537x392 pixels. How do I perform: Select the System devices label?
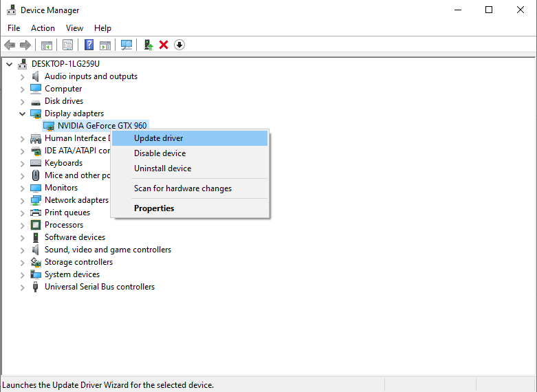72,274
